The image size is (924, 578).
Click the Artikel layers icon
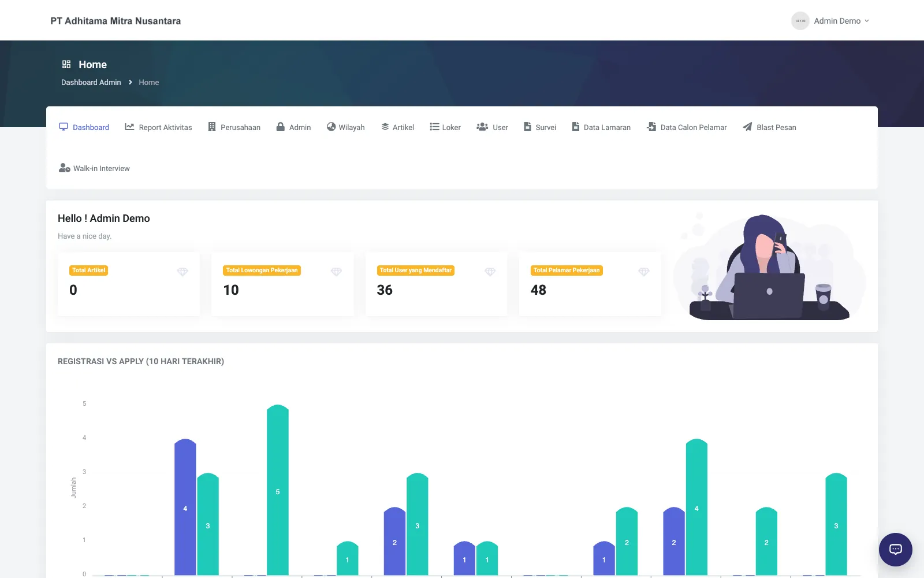click(385, 127)
